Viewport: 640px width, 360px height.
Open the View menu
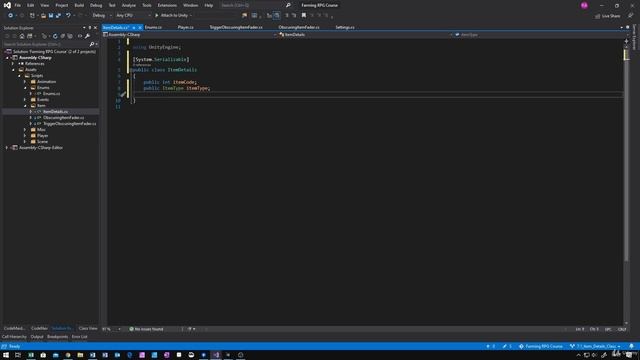click(x=44, y=5)
